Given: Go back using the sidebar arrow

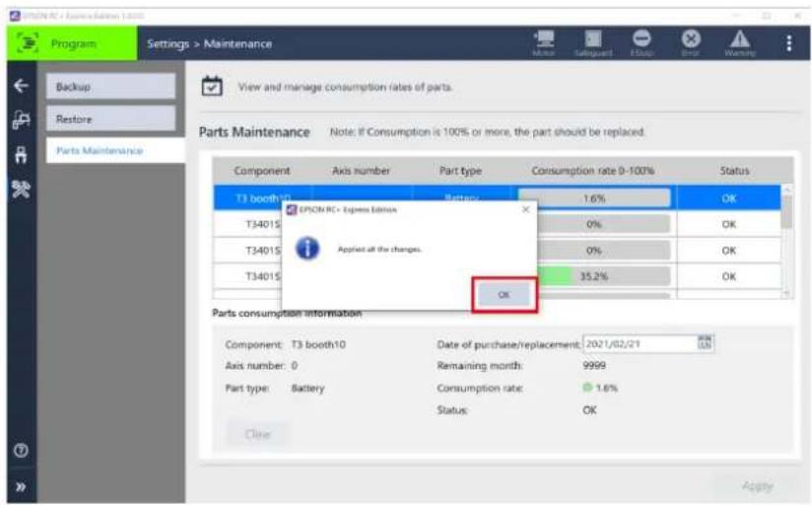Looking at the screenshot, I should click(x=22, y=86).
